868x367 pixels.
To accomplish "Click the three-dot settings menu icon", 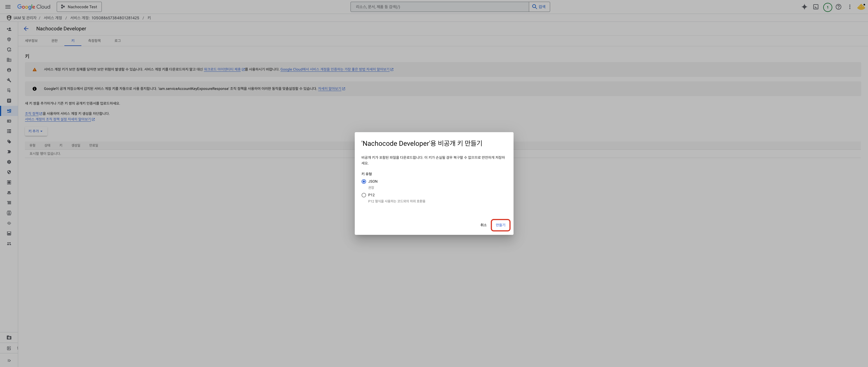I will click(x=850, y=7).
